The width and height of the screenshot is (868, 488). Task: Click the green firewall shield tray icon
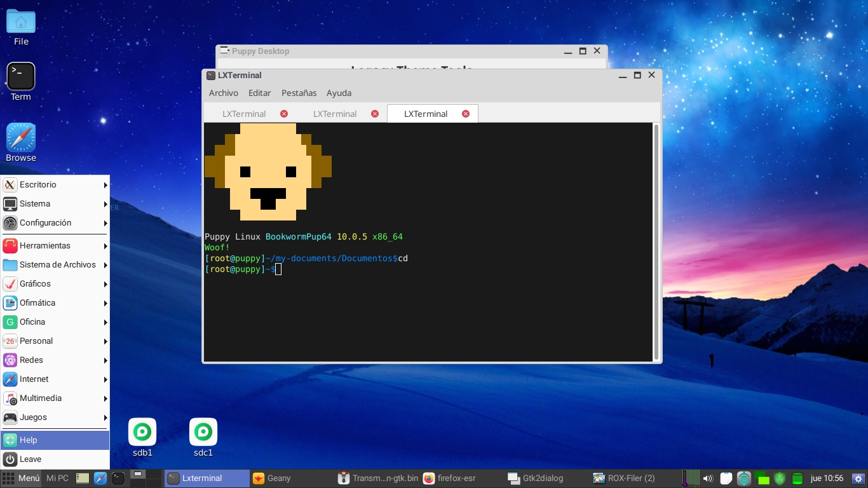[x=780, y=478]
